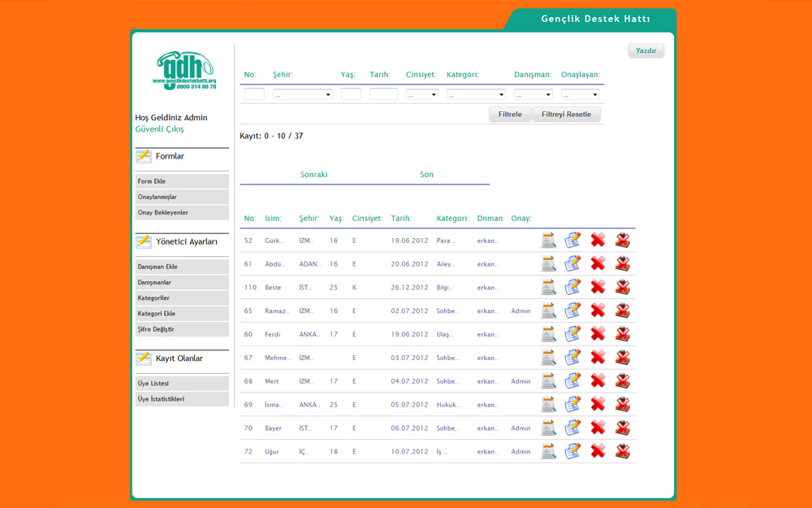
Task: View details of record 60 Ferdi
Action: pyautogui.click(x=548, y=334)
